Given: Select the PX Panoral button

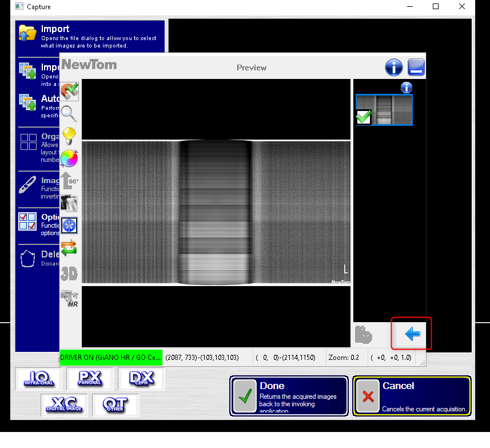Looking at the screenshot, I should point(90,379).
